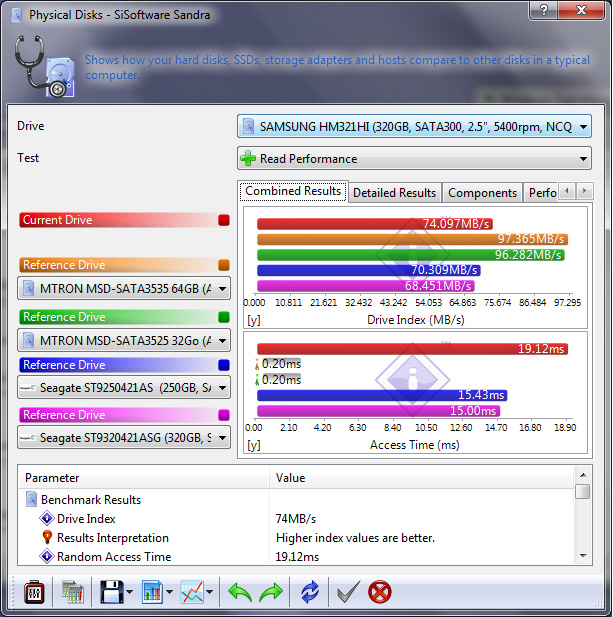The height and width of the screenshot is (617, 613).
Task: Click the blue Reference Drive color swatch
Action: (x=224, y=365)
